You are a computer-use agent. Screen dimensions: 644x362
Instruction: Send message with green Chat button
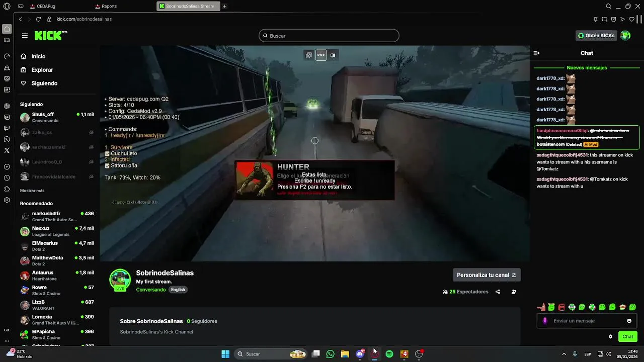point(628,336)
